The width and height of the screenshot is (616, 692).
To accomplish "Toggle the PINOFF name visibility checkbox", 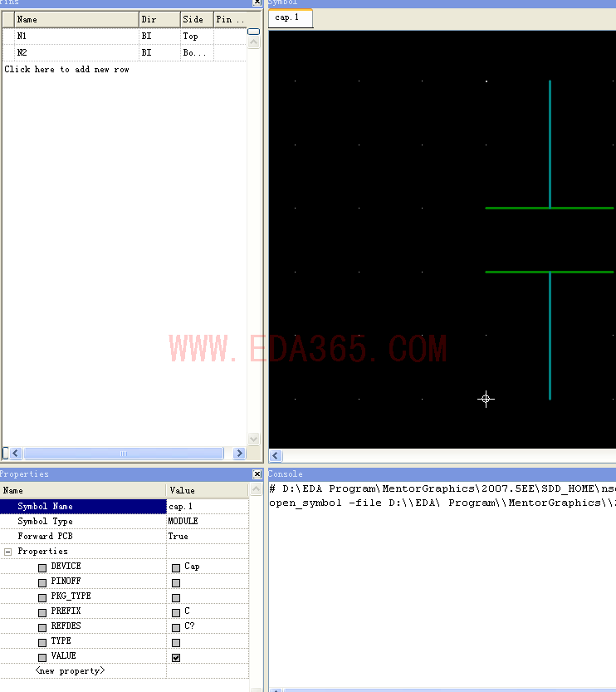I will pos(42,582).
